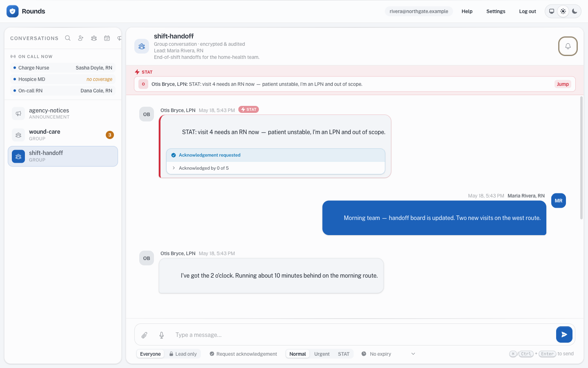Set message priority to STAT
Screen dimensions: 588x368
[x=344, y=354]
